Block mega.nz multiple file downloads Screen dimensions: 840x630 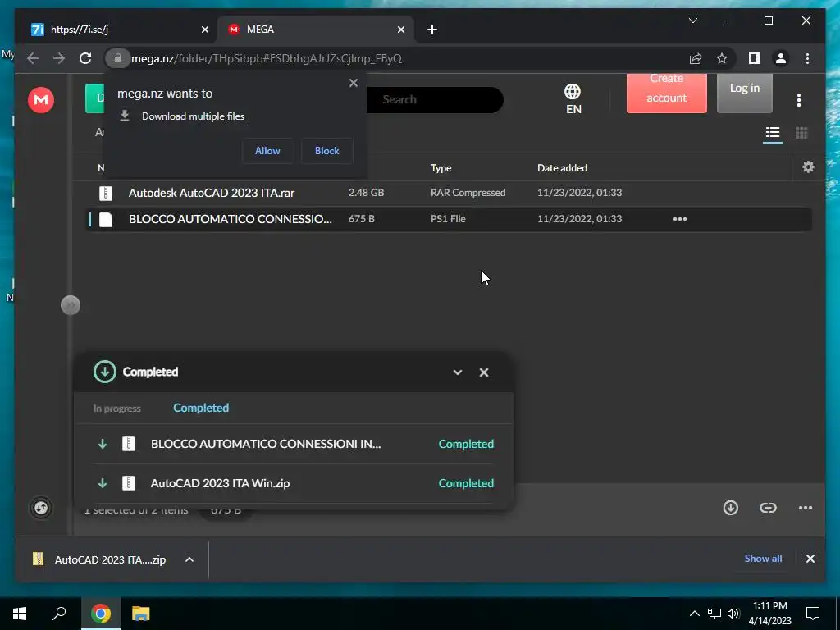[326, 151]
